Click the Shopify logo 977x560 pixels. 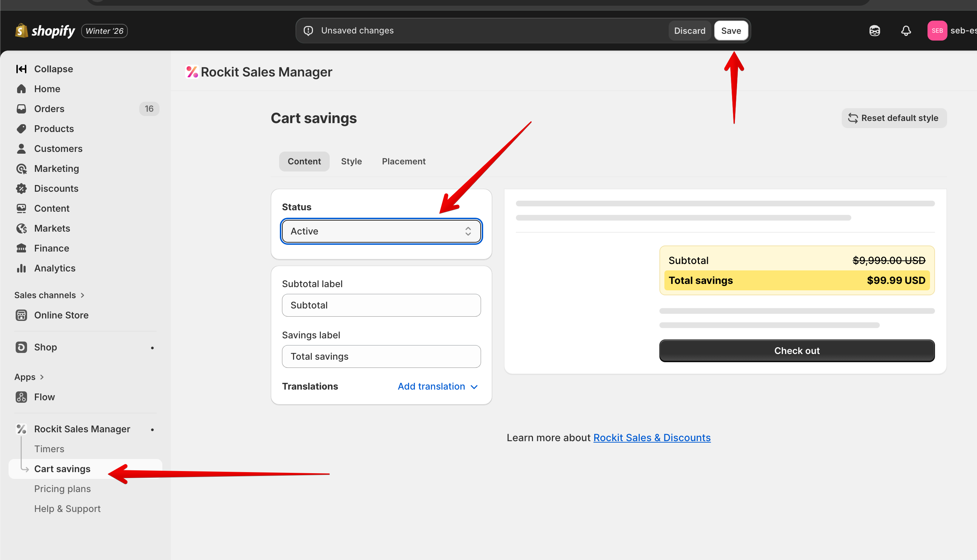[46, 31]
